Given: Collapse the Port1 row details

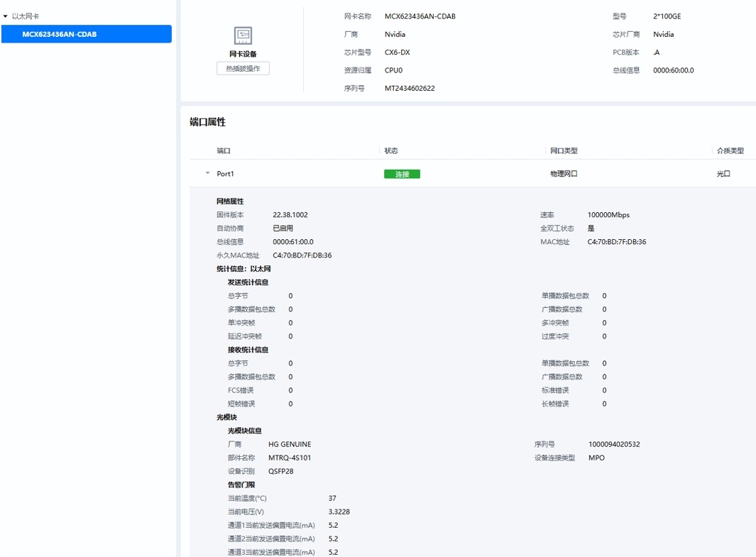Looking at the screenshot, I should pos(207,173).
